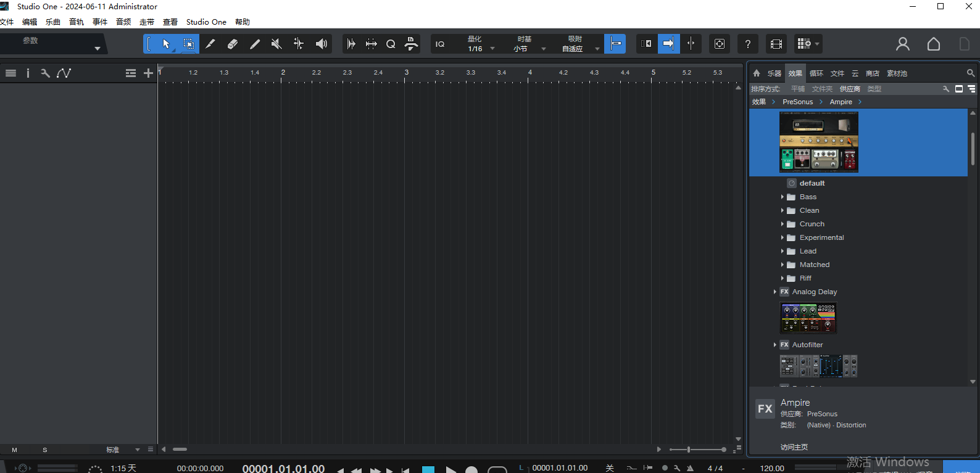Select the default preset

click(x=812, y=183)
